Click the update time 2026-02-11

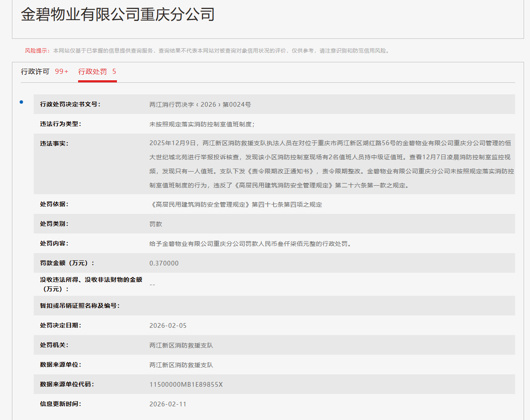pyautogui.click(x=168, y=404)
